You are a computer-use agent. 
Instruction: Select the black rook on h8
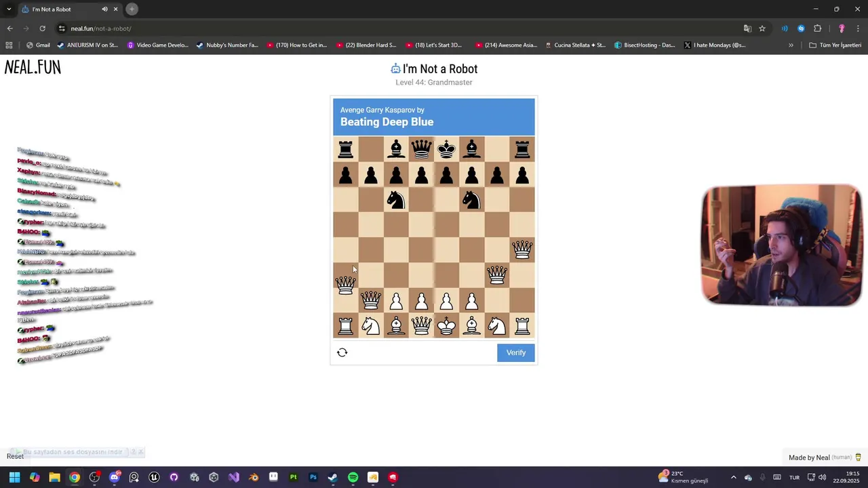pos(522,149)
